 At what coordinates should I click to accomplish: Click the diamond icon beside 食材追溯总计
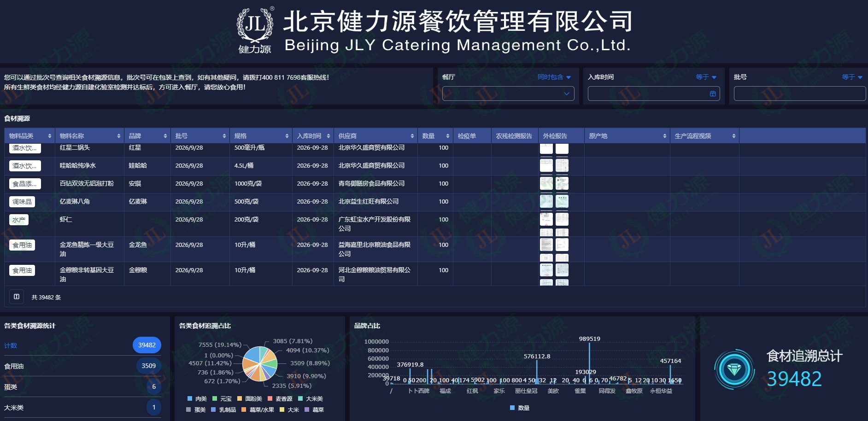tap(734, 369)
